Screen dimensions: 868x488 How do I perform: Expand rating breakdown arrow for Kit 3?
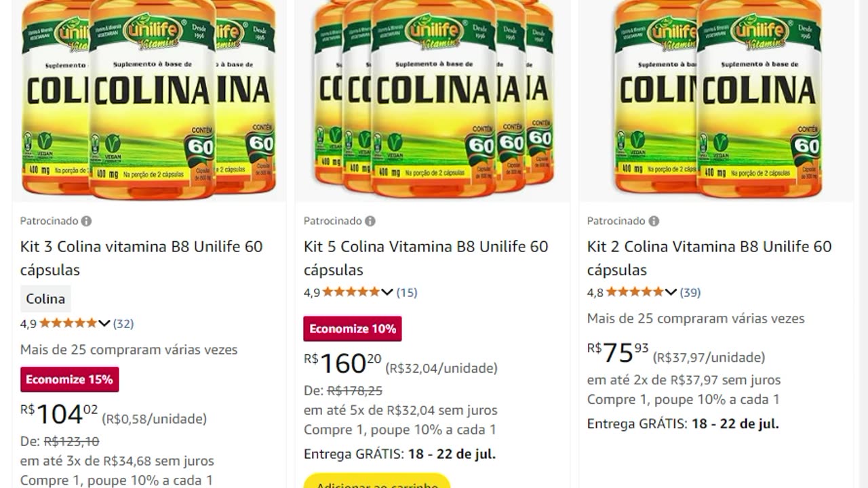104,323
